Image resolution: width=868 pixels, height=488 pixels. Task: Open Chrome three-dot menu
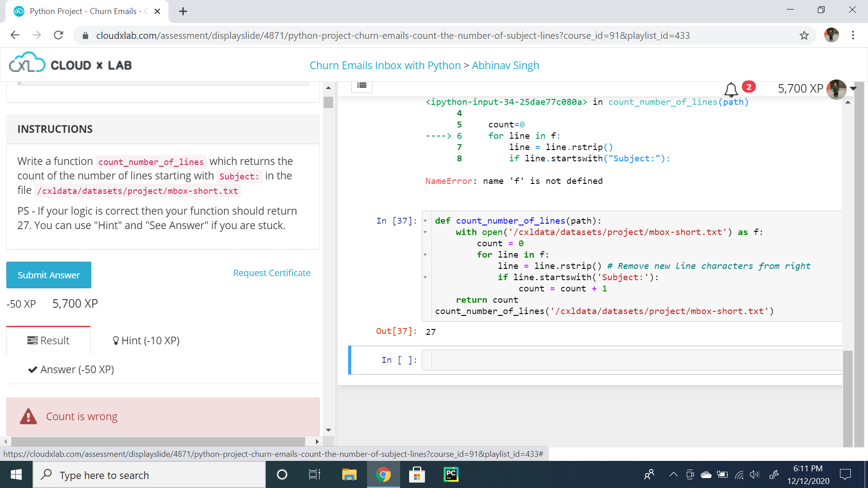853,35
